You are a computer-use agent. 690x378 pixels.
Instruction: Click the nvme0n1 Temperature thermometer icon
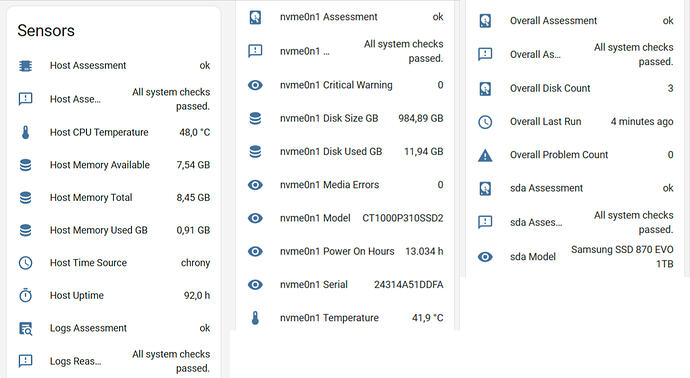coord(255,318)
